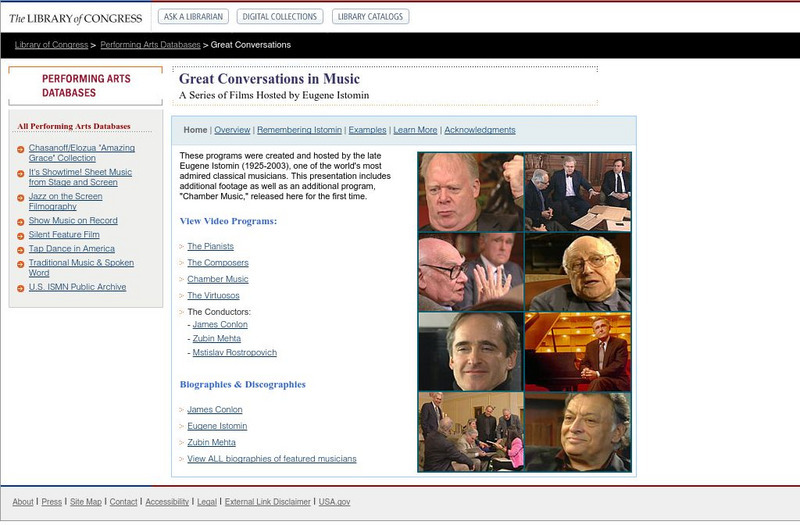This screenshot has height=525, width=800.
Task: Click orange bullet beside Chasanoff/Elozua collection
Action: tap(20, 149)
